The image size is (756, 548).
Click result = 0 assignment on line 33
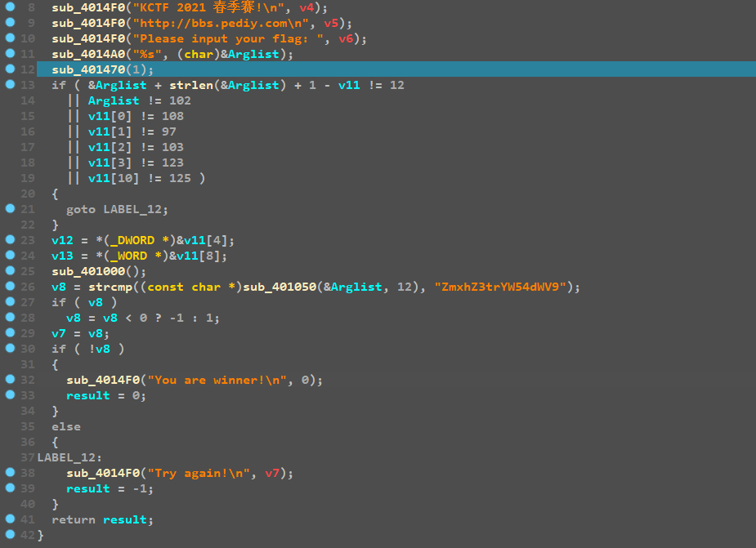tap(106, 395)
